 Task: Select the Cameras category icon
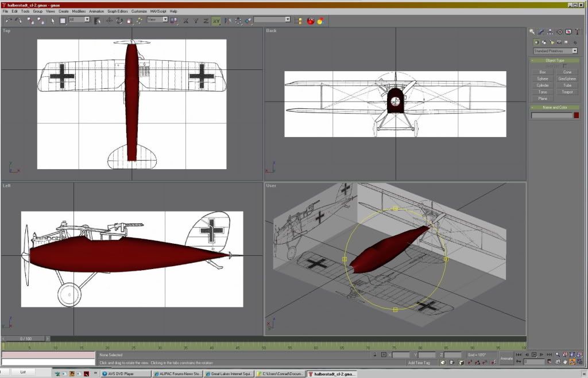click(x=559, y=42)
